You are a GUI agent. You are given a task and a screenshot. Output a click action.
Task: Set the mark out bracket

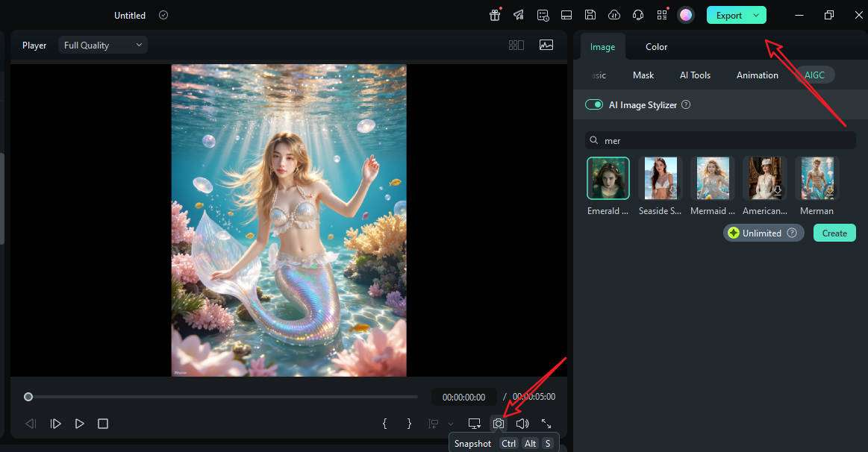[409, 424]
